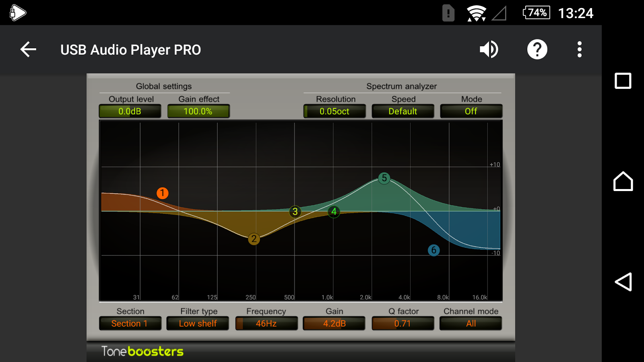Image resolution: width=644 pixels, height=362 pixels.
Task: Open the Filter type Low shelf dropdown
Action: (198, 323)
